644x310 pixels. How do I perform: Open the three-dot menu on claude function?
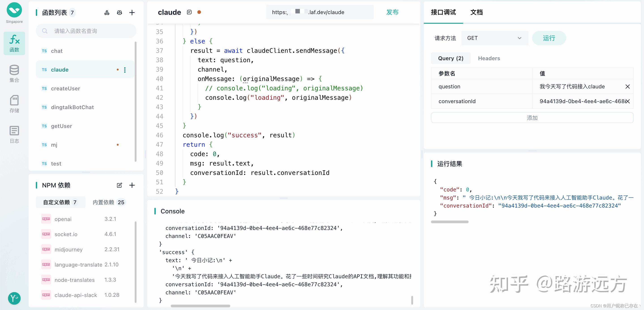125,70
